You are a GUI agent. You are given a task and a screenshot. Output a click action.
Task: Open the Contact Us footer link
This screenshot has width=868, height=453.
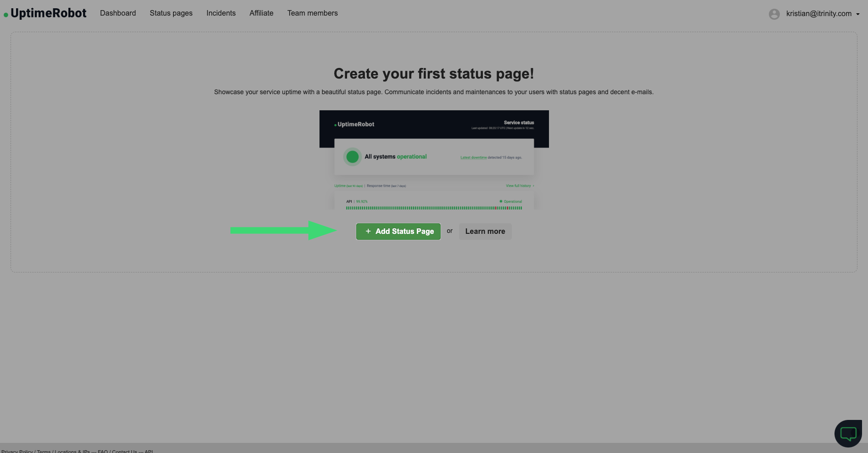click(x=124, y=451)
